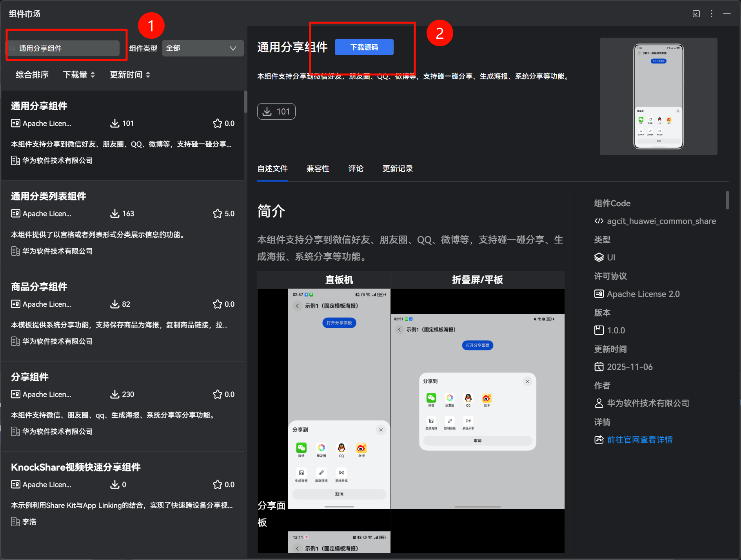
Task: Click the component list vertical scrollbar
Action: (x=245, y=102)
